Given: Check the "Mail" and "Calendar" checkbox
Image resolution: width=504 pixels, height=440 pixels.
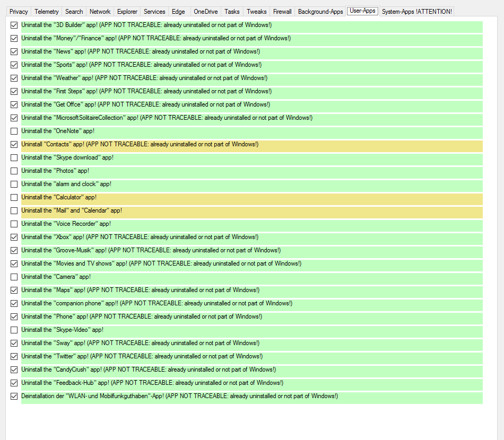Looking at the screenshot, I should point(14,210).
